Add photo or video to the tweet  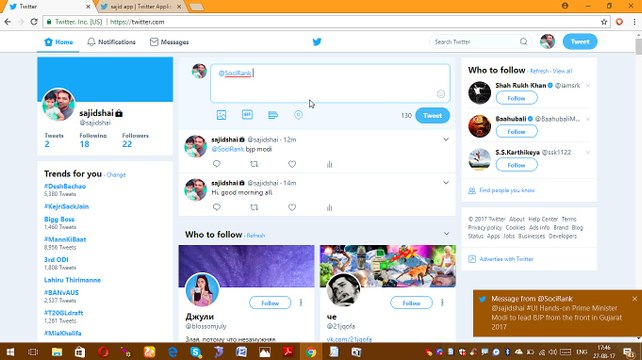pos(222,115)
